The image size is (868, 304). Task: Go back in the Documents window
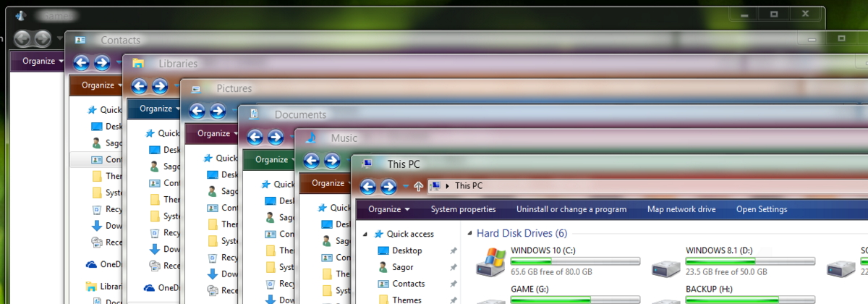click(x=254, y=137)
